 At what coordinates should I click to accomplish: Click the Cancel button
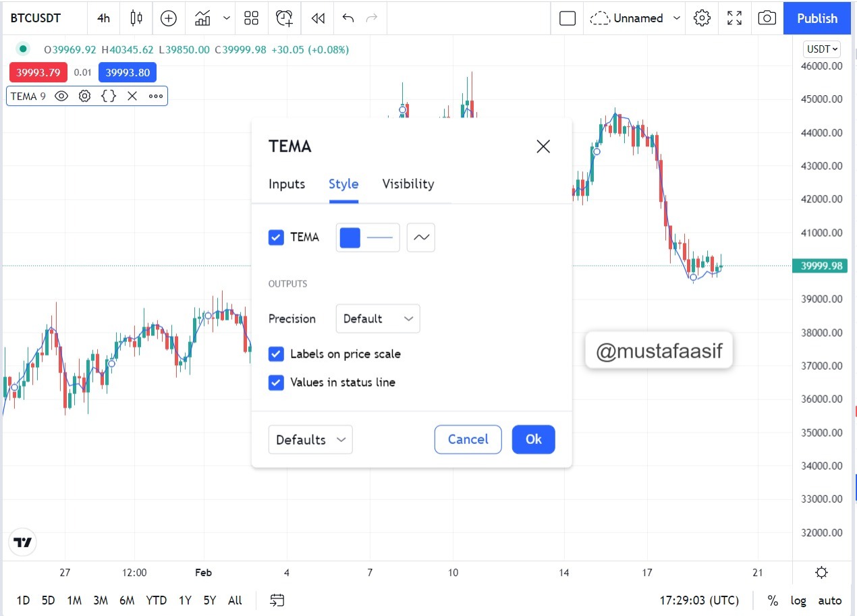tap(468, 439)
